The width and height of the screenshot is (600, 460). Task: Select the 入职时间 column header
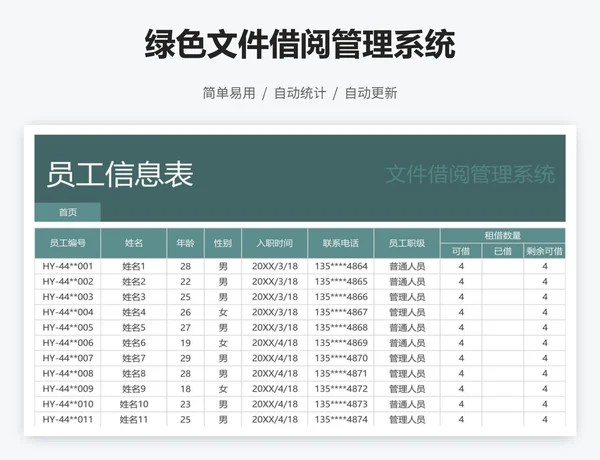click(274, 243)
